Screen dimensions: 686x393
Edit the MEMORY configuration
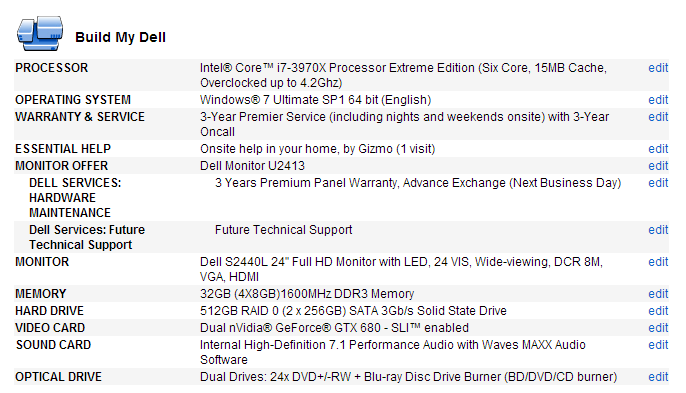tap(658, 294)
